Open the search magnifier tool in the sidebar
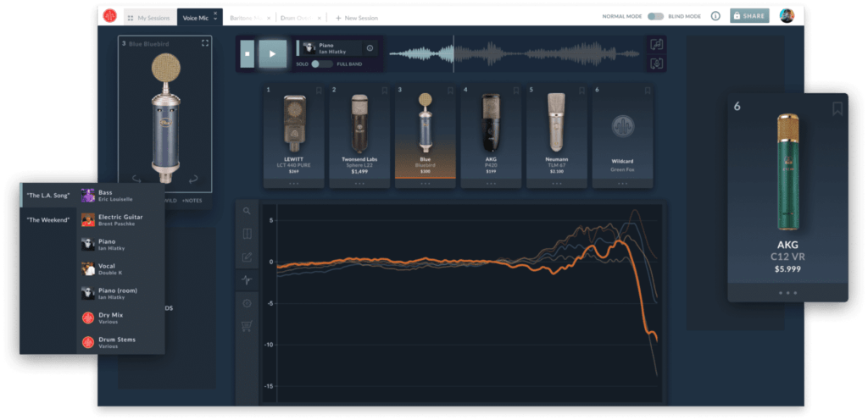The width and height of the screenshot is (868, 420). coord(247,211)
